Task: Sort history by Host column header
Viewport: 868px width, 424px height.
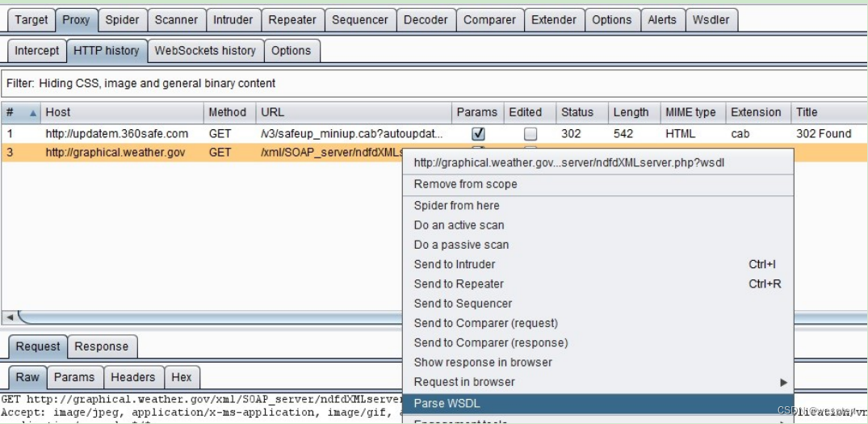Action: [x=121, y=112]
